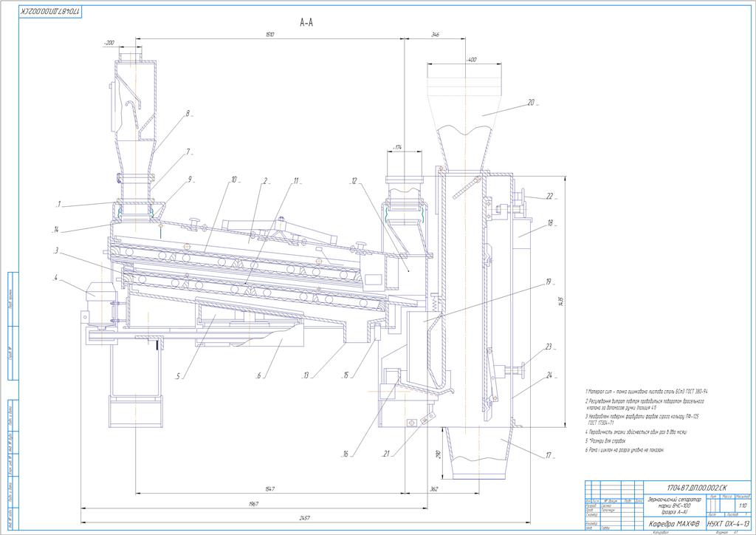Viewport: 756px width, 535px height.
Task: Select position callout number 4
Action: click(56, 277)
